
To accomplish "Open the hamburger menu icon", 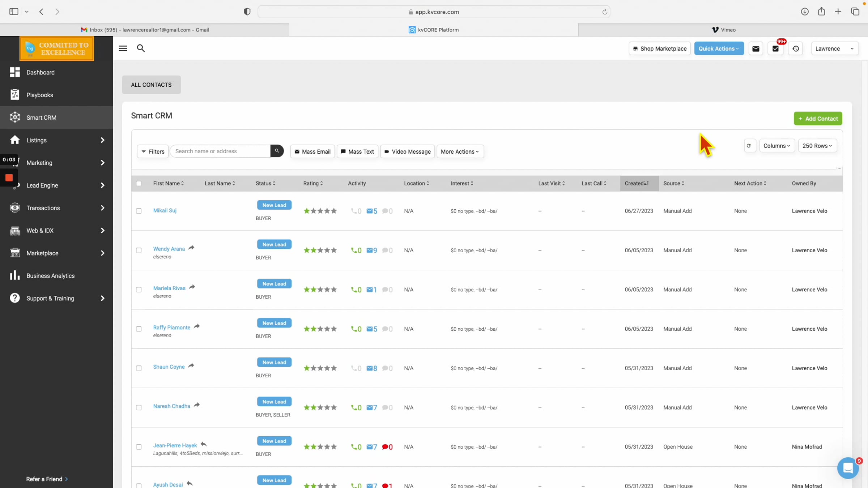I will tap(123, 48).
